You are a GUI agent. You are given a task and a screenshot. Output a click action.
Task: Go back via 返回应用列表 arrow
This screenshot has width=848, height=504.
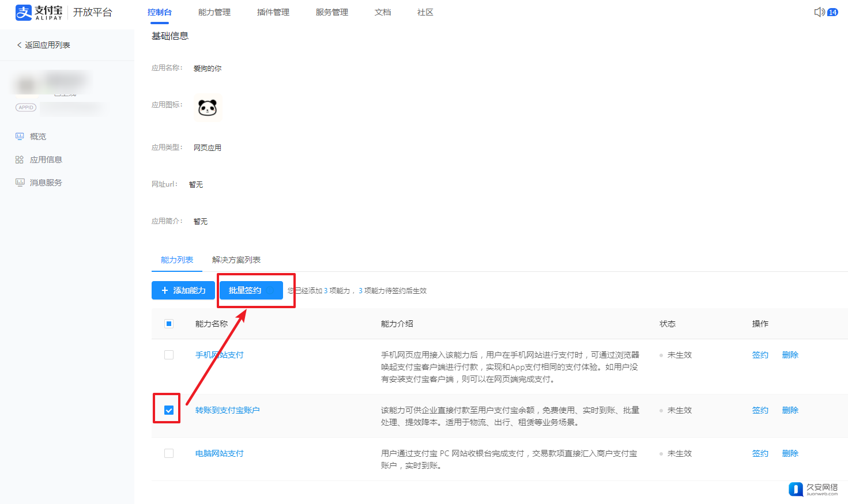20,45
